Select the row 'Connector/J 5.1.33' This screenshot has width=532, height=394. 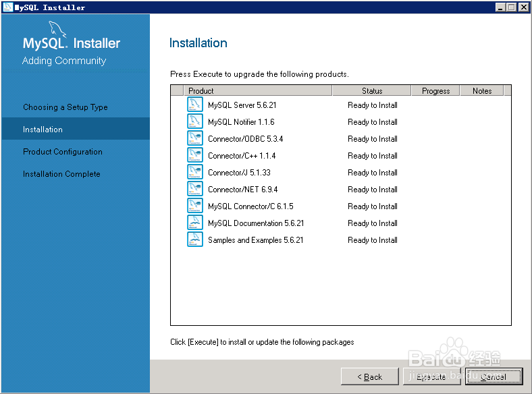[x=341, y=173]
